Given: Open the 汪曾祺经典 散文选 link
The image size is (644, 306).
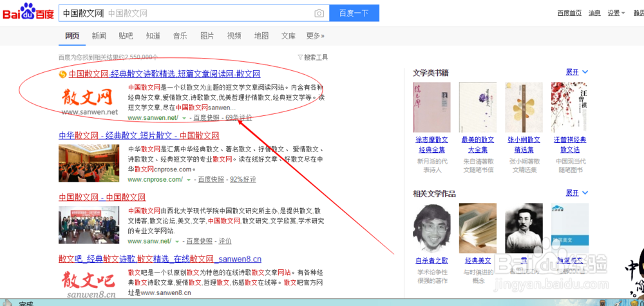Looking at the screenshot, I should tap(570, 144).
